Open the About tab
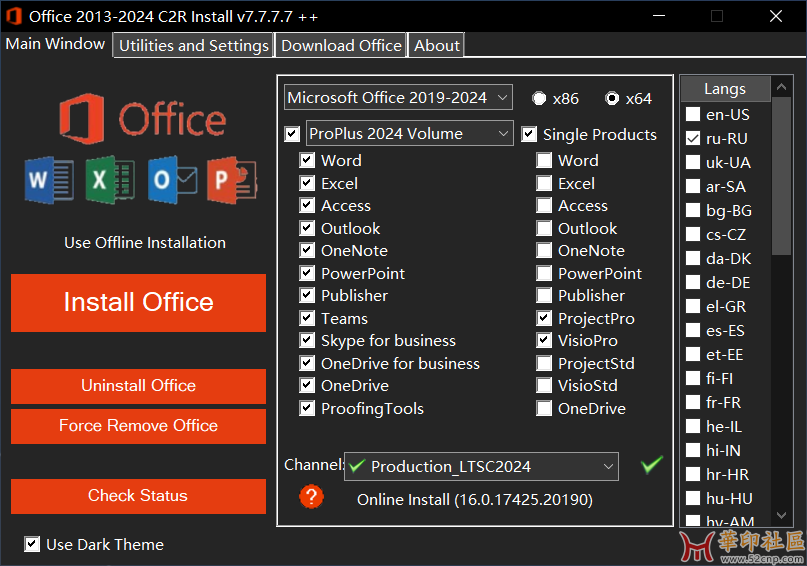 (436, 45)
